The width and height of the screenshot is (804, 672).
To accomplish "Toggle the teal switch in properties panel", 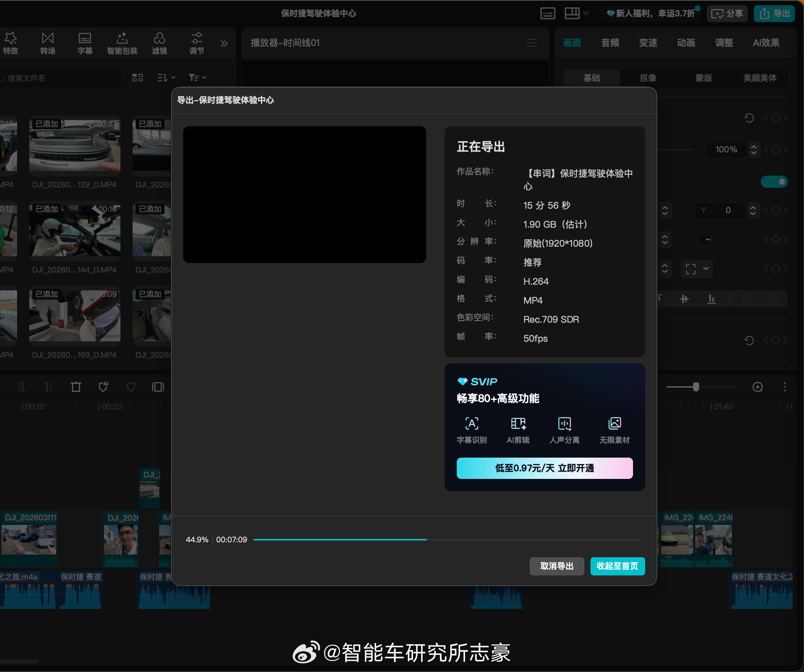I will pyautogui.click(x=774, y=182).
